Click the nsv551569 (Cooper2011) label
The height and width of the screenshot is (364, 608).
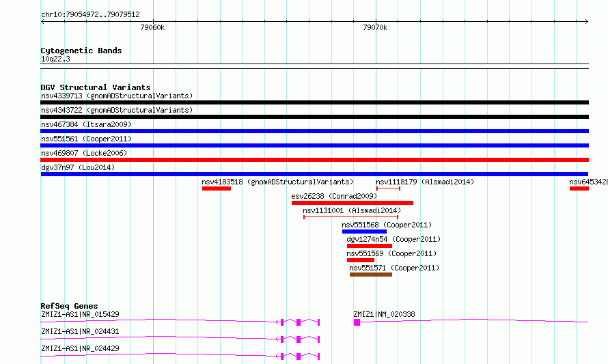point(391,253)
